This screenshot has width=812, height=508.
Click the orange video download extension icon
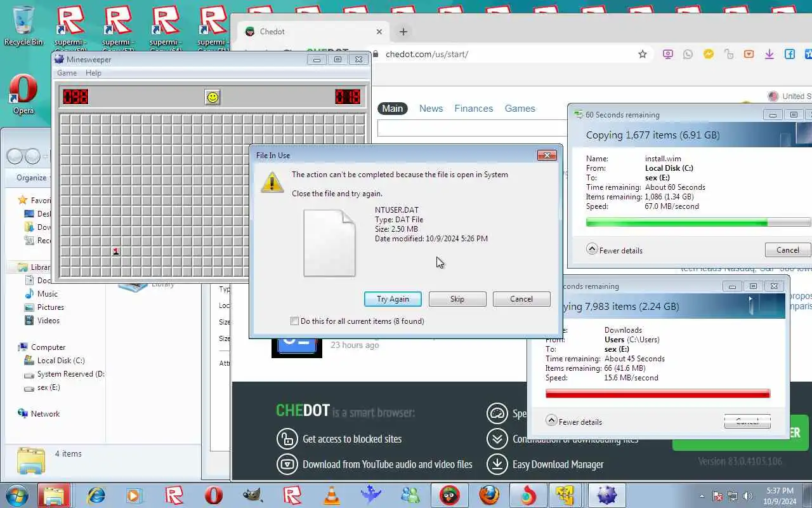pos(749,54)
